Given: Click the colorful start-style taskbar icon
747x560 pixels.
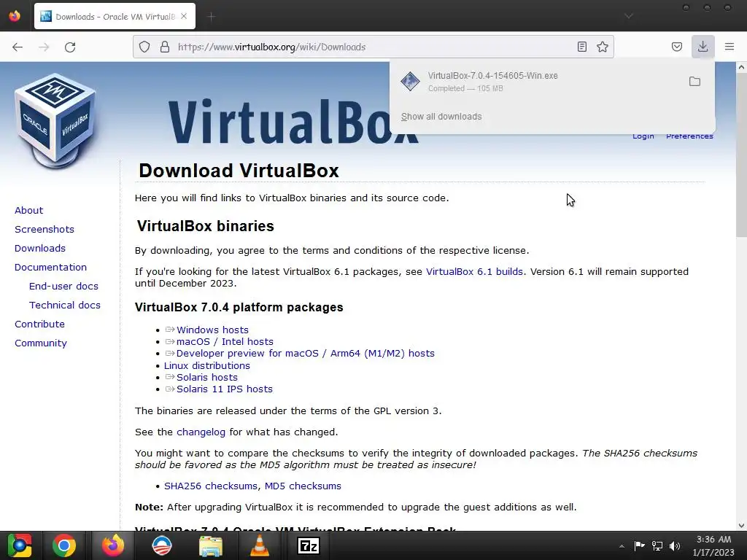Looking at the screenshot, I should pyautogui.click(x=19, y=545).
